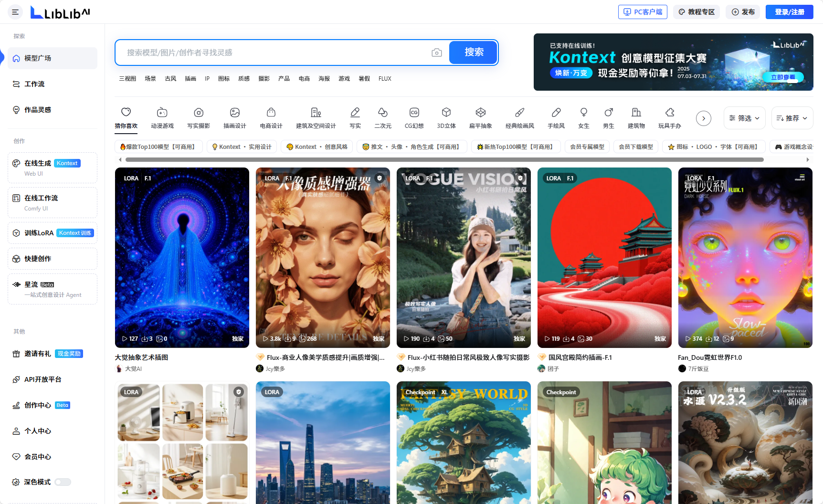Click the FLUX search suggestion
Viewport: 823px width, 504px height.
click(385, 79)
